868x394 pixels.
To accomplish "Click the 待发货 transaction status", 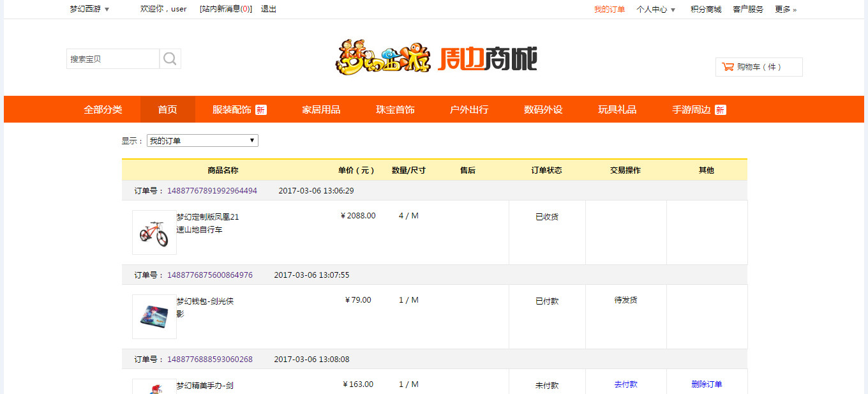I will 626,300.
